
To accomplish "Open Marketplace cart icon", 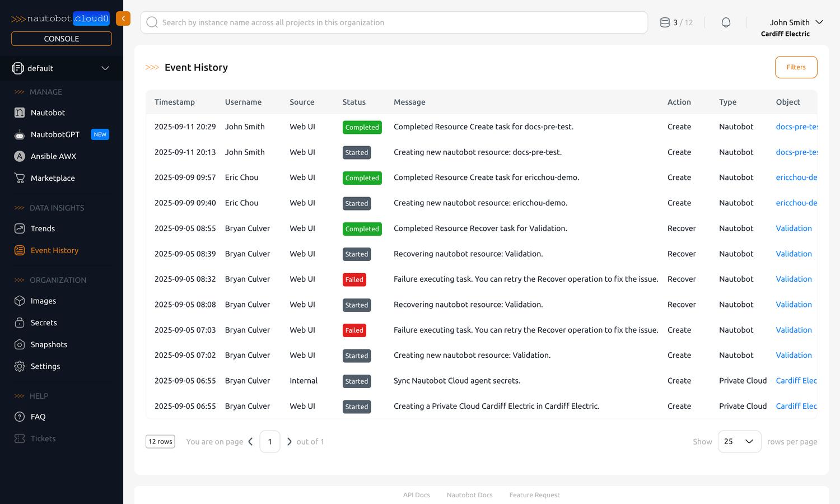I will 20,178.
